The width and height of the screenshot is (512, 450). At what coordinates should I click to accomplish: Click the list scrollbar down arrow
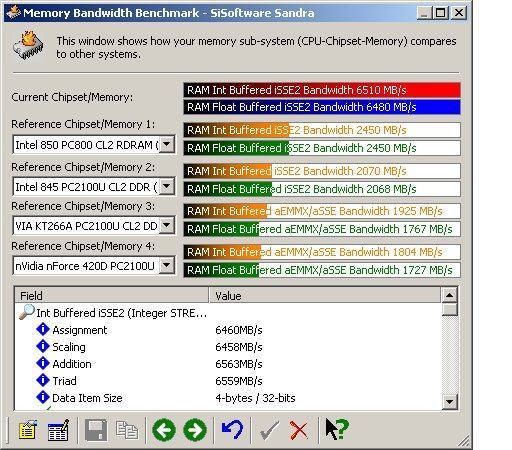450,401
